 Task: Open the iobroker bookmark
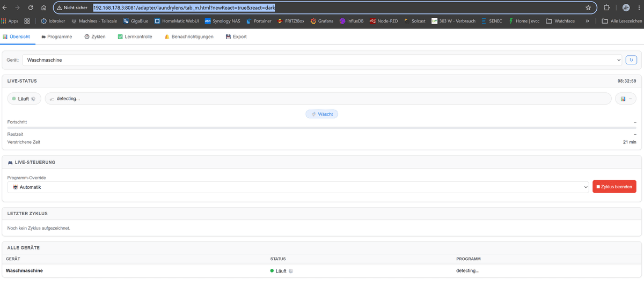click(53, 21)
